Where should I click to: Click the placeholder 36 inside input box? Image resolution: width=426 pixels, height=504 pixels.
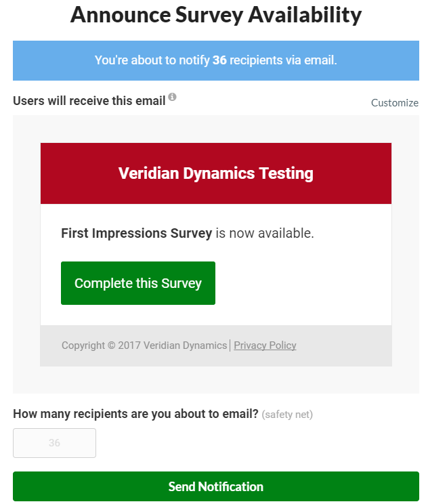tap(54, 442)
